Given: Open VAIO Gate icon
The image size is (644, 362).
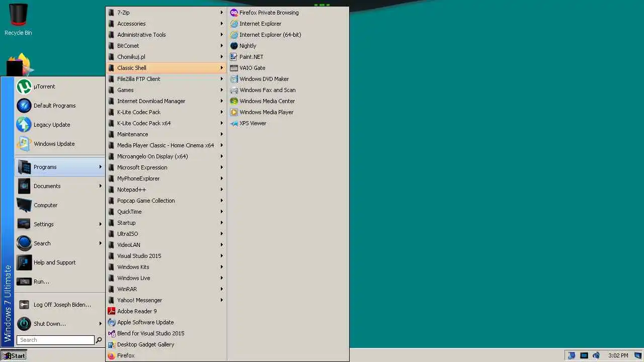Looking at the screenshot, I should point(234,68).
